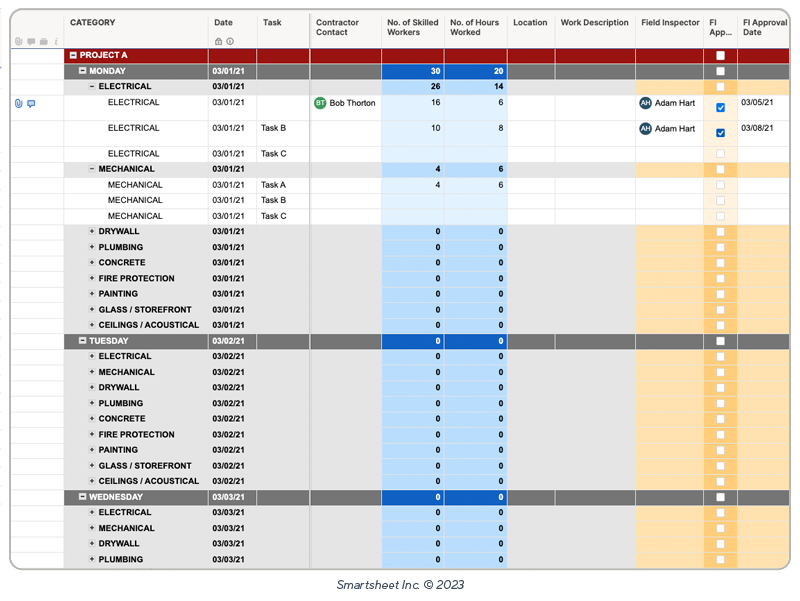The width and height of the screenshot is (800, 601).
Task: Collapse the PROJECT A group
Action: [x=73, y=56]
